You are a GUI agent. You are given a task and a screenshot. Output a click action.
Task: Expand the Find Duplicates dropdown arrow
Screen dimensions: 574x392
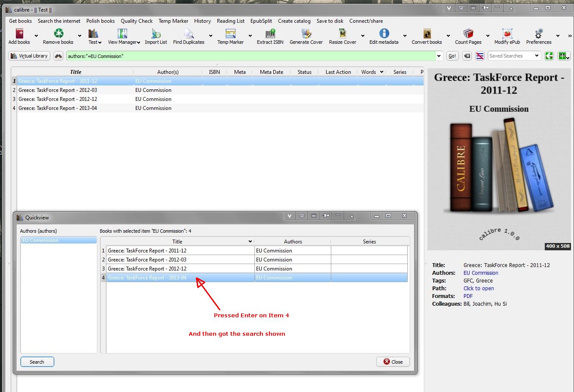coord(211,36)
